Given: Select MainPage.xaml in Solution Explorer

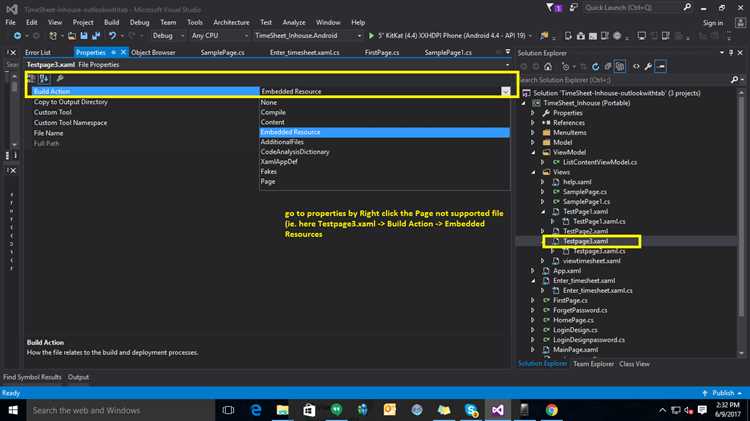Looking at the screenshot, I should pos(575,350).
